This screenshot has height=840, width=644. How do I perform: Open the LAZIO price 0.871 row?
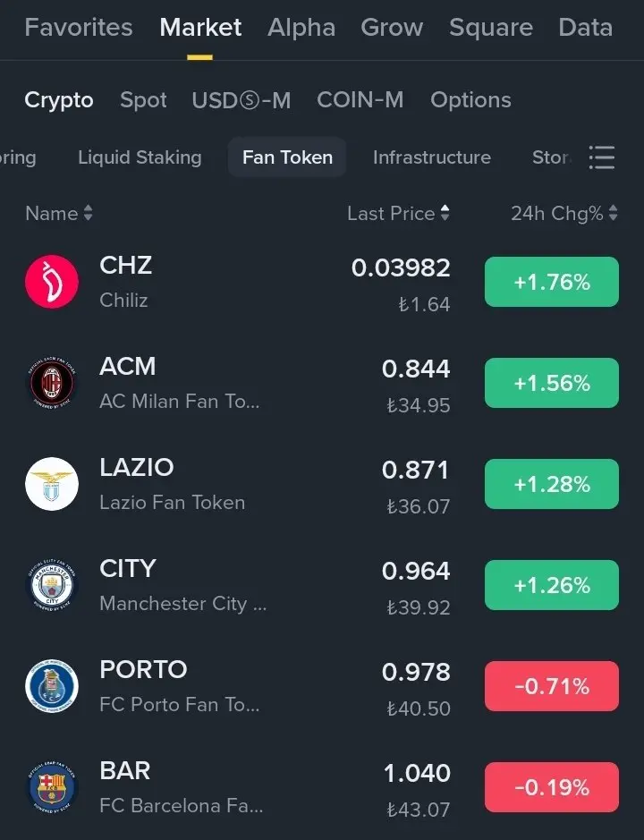click(322, 484)
